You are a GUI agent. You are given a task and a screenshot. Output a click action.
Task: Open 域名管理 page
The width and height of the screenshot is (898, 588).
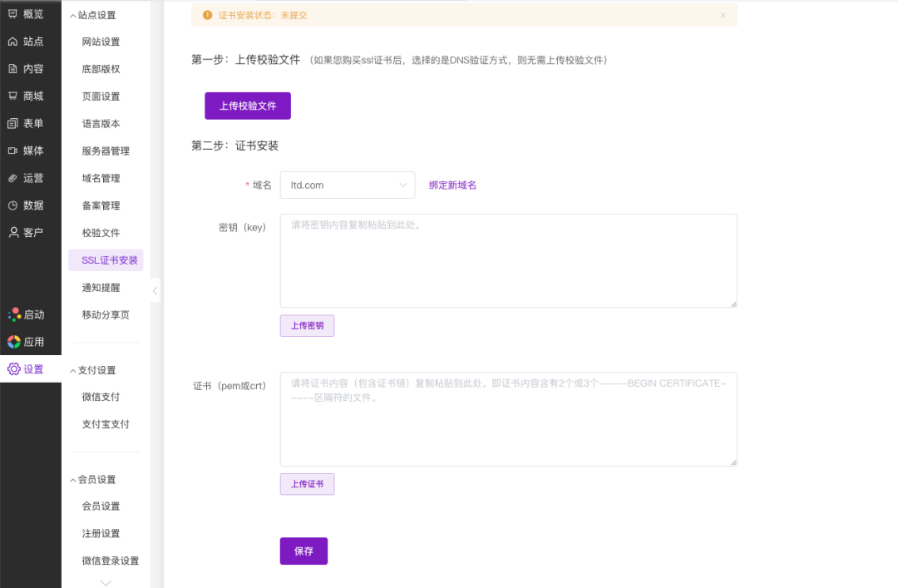click(x=101, y=178)
